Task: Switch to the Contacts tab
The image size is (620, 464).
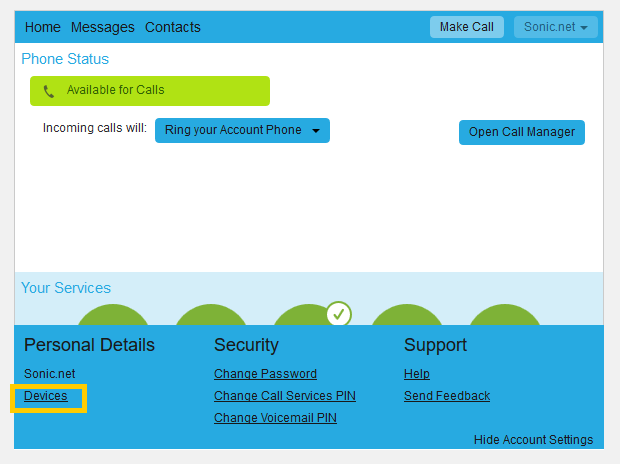Action: coord(173,27)
